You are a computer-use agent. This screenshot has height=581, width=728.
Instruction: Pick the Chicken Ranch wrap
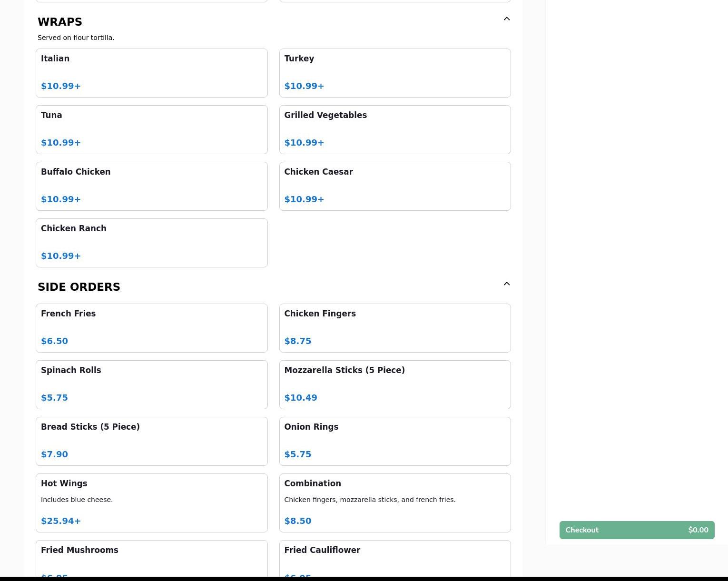click(x=151, y=243)
